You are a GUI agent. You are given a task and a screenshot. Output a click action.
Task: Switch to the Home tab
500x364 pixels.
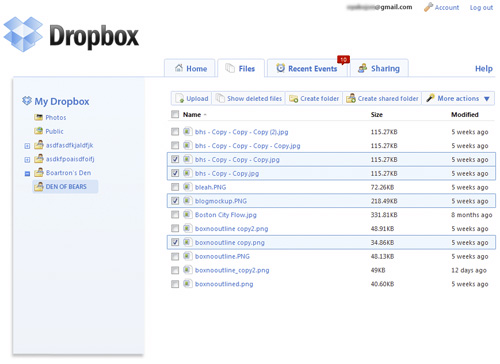(x=190, y=68)
